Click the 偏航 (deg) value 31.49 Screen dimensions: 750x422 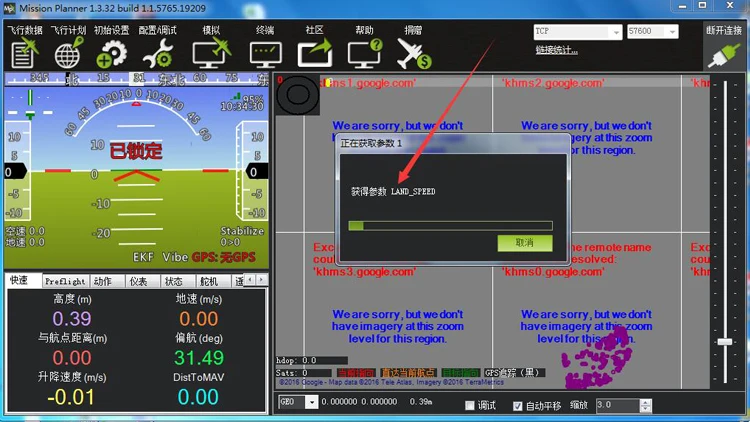click(x=199, y=358)
